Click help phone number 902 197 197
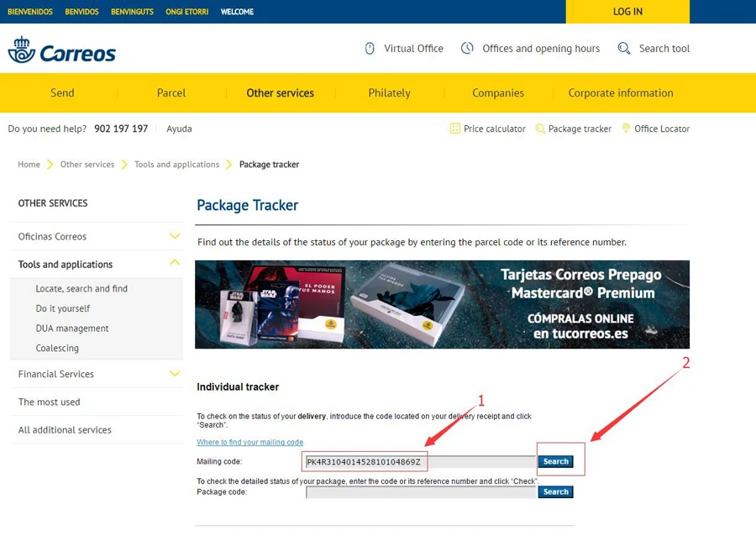 pos(121,129)
